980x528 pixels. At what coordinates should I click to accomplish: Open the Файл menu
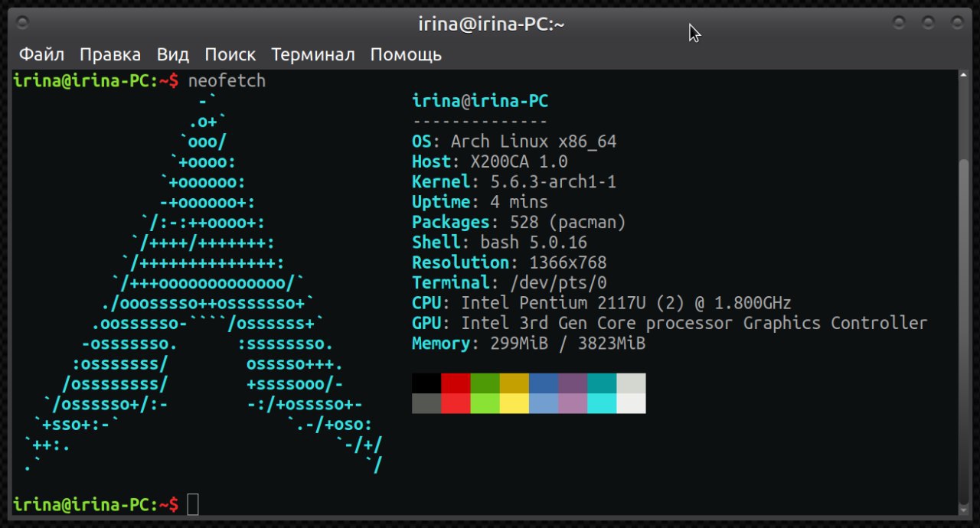[41, 55]
